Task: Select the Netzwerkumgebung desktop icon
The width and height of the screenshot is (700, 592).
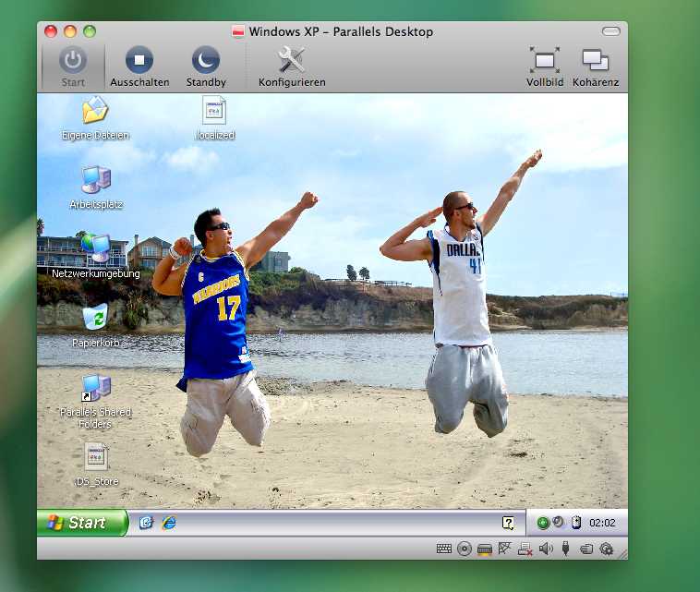Action: (95, 256)
